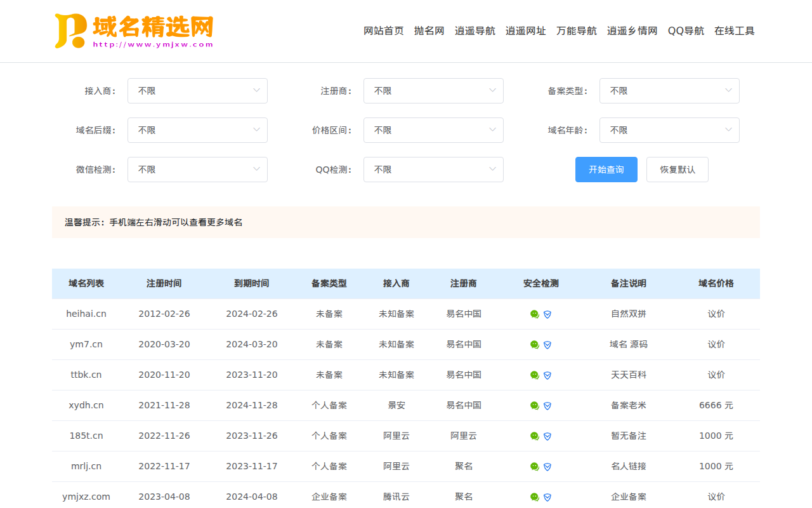The width and height of the screenshot is (812, 508).
Task: Open the xydh.cn domain entry
Action: (86, 405)
